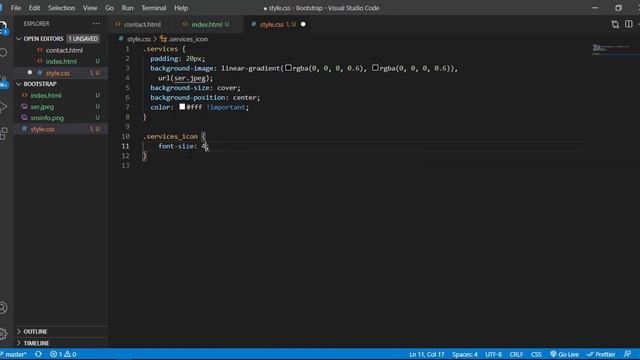
Task: Expand the Outline section
Action: 35,331
